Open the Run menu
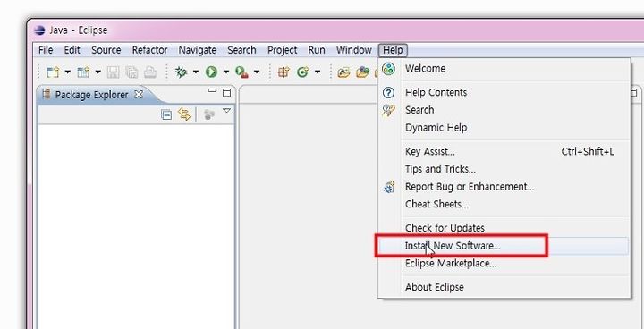 [317, 50]
